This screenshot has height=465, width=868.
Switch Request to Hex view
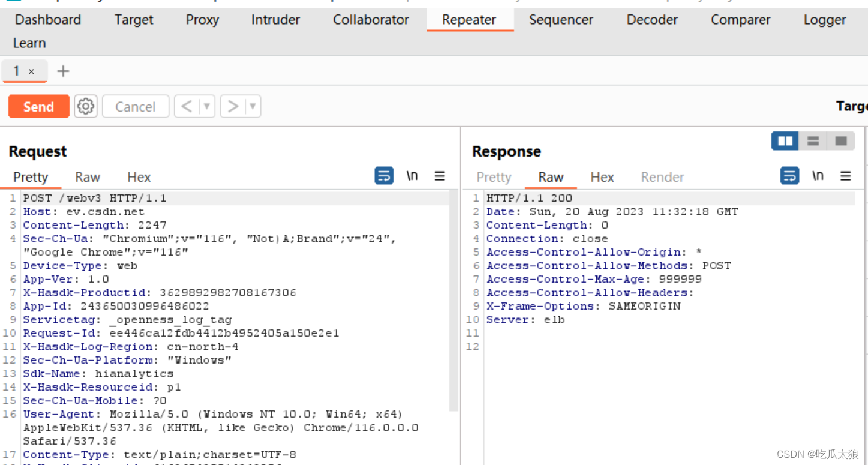[x=139, y=177]
